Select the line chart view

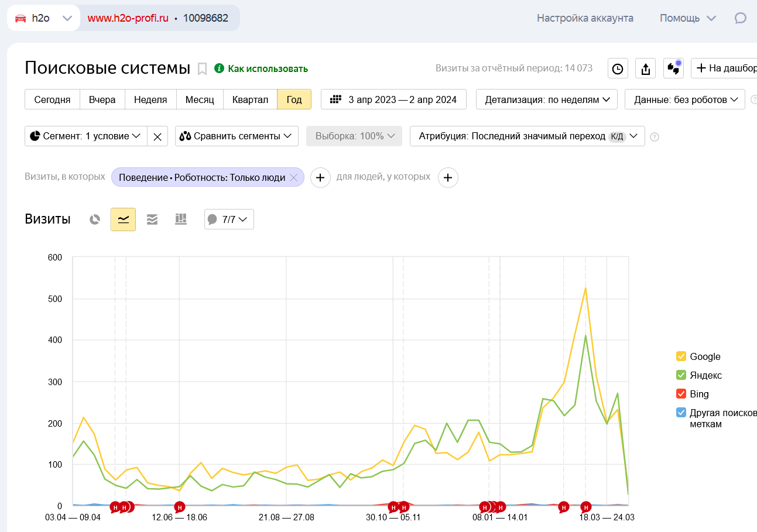point(124,219)
